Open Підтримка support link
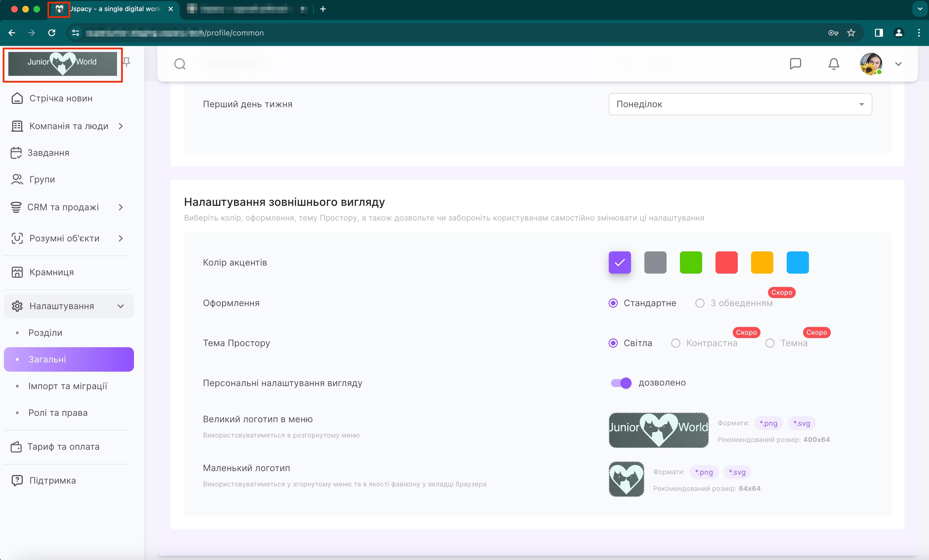 coord(53,481)
